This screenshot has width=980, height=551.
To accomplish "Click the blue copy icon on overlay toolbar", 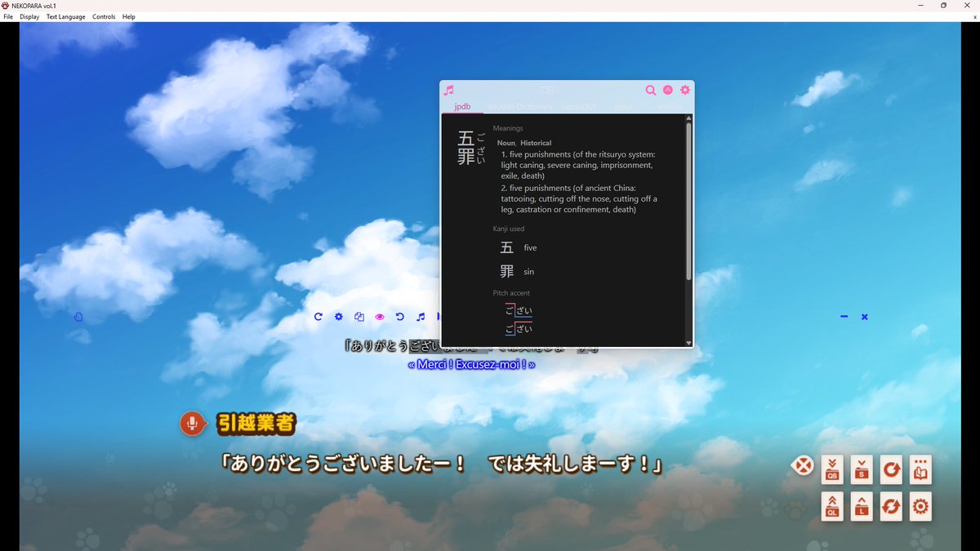I will click(359, 317).
